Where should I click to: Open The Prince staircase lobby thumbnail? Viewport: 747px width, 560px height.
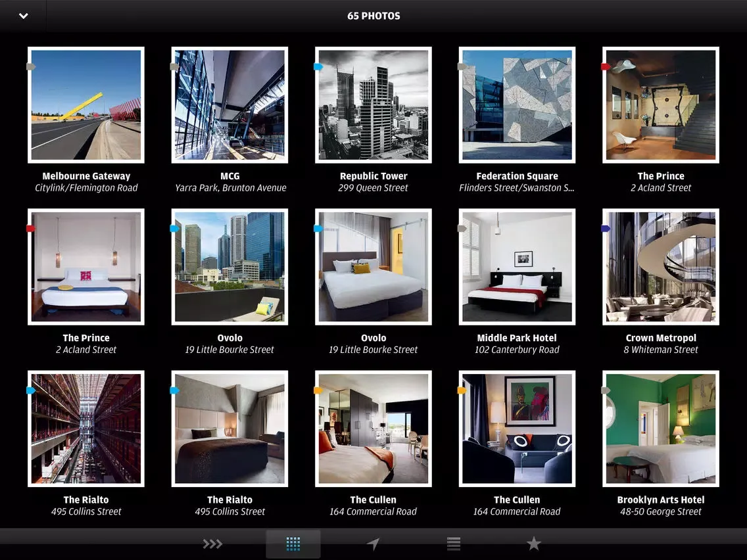[661, 105]
